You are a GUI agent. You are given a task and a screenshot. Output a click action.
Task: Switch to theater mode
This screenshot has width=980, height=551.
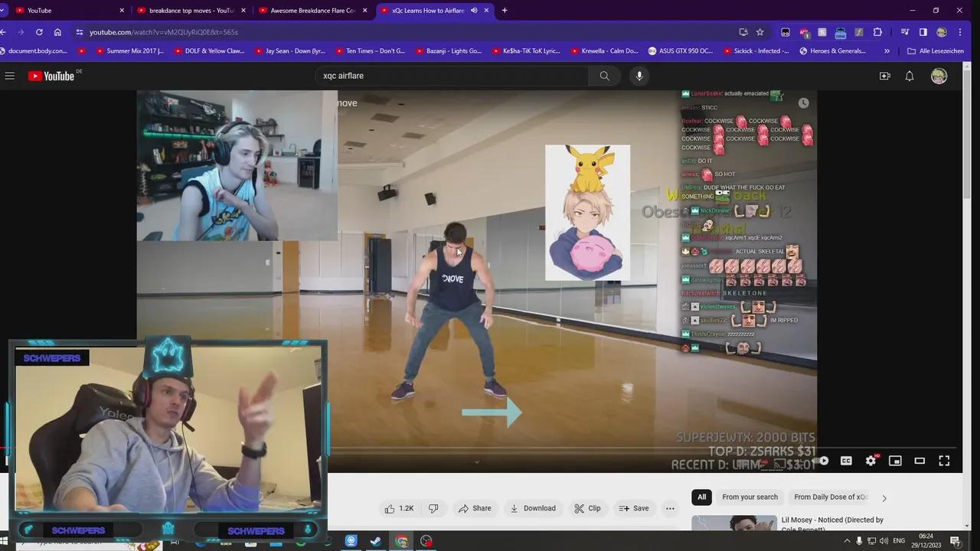click(x=920, y=461)
